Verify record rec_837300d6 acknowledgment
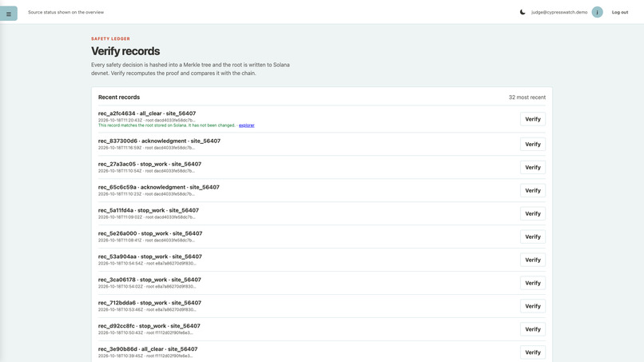 click(x=533, y=144)
